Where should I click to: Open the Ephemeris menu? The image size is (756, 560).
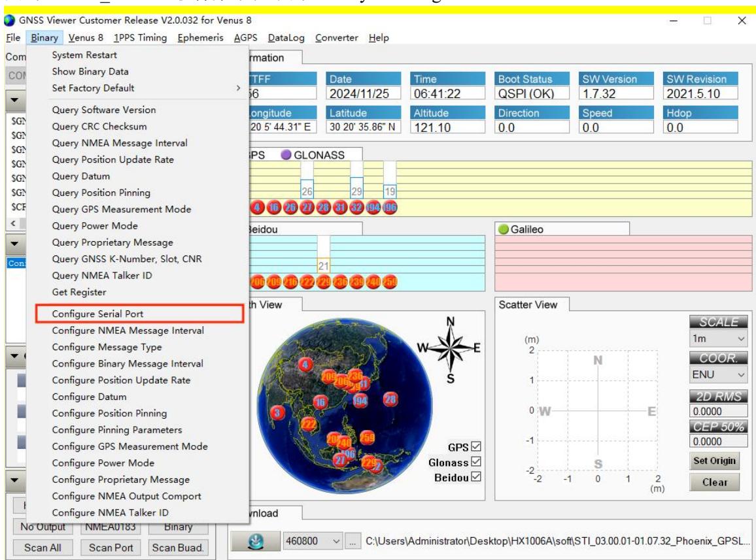point(200,38)
